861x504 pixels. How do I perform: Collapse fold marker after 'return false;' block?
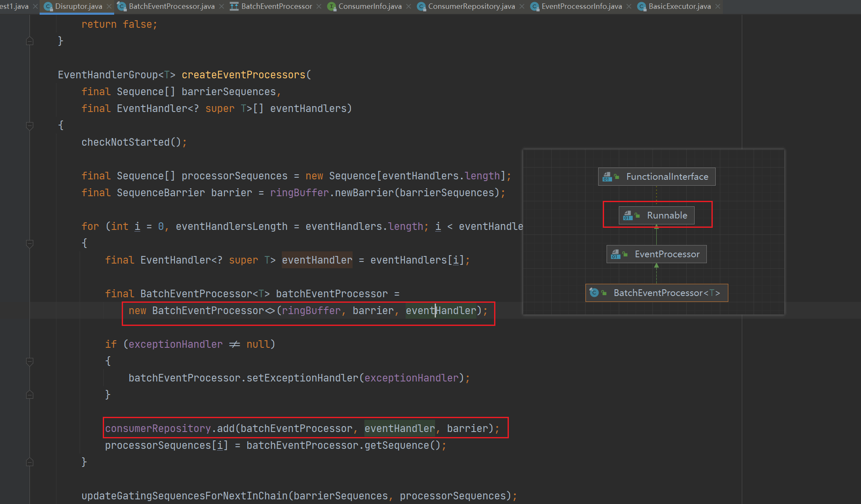click(x=29, y=41)
